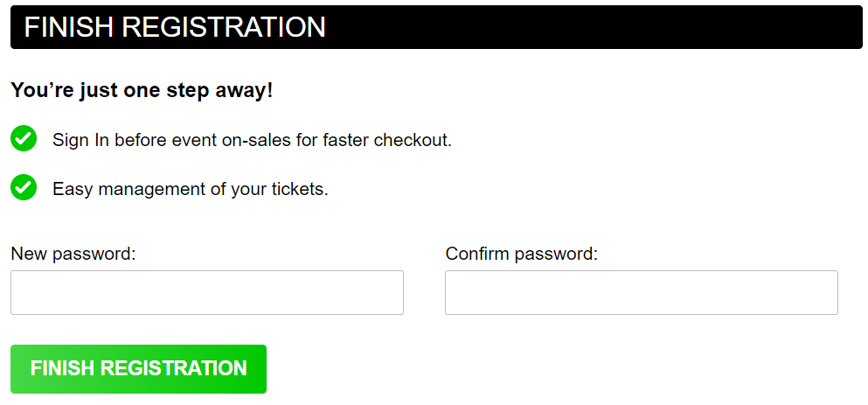Submit with green FINISH REGISTRATION button
The image size is (868, 405).
click(138, 369)
